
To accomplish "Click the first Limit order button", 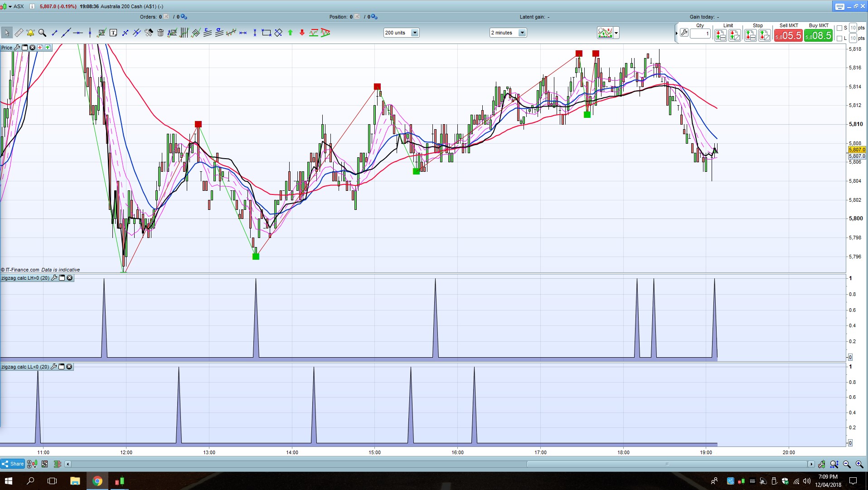I will (720, 35).
